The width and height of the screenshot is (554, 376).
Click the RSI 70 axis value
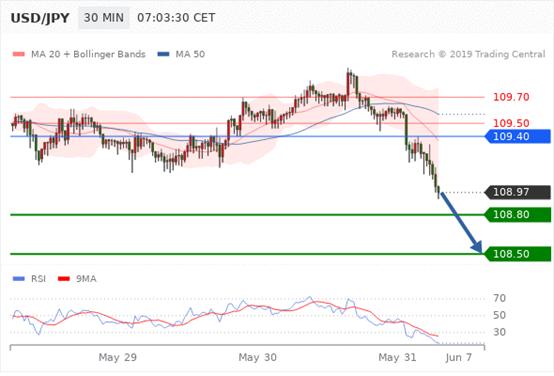(x=499, y=298)
